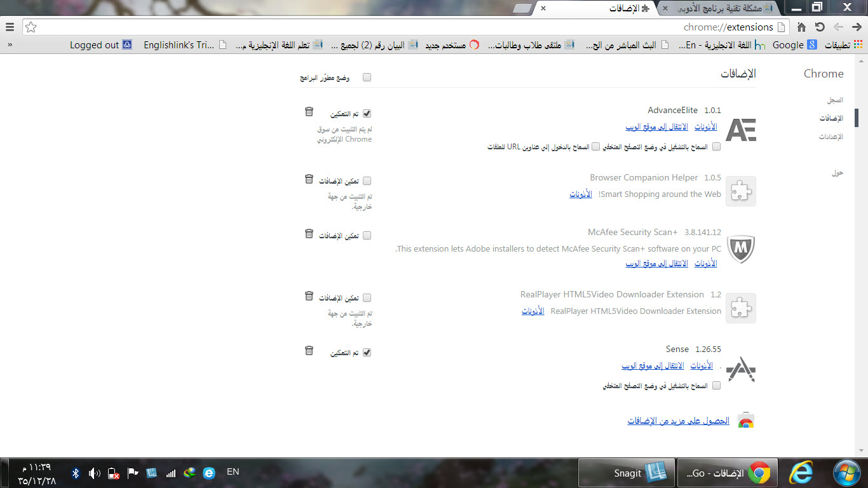Open the apps grid shortcut icon
The image size is (868, 488).
[x=858, y=45]
